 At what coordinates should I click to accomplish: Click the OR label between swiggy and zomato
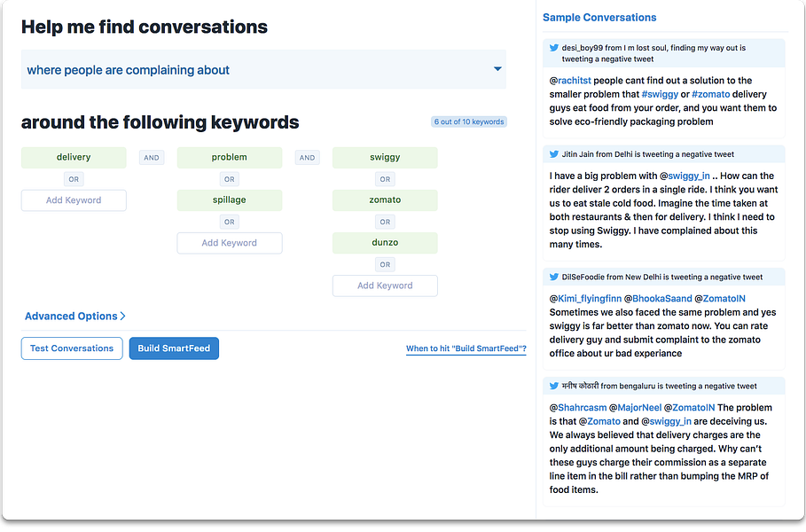(x=385, y=179)
